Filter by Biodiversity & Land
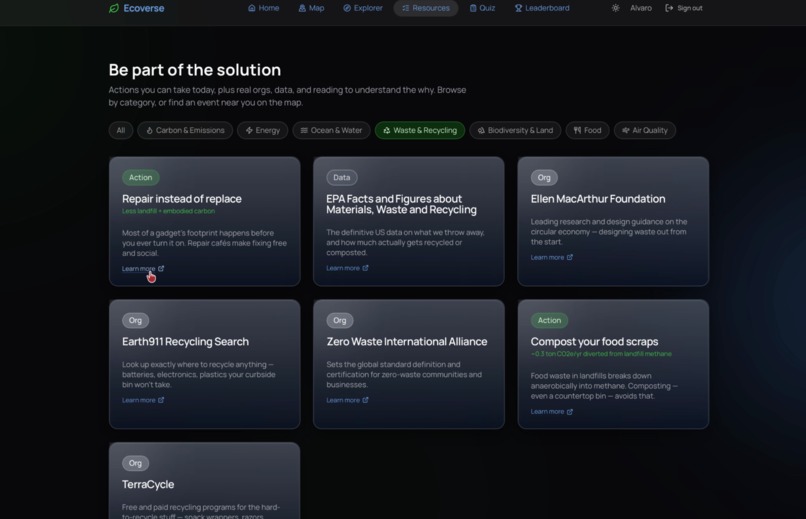This screenshot has width=806, height=519. pyautogui.click(x=515, y=131)
